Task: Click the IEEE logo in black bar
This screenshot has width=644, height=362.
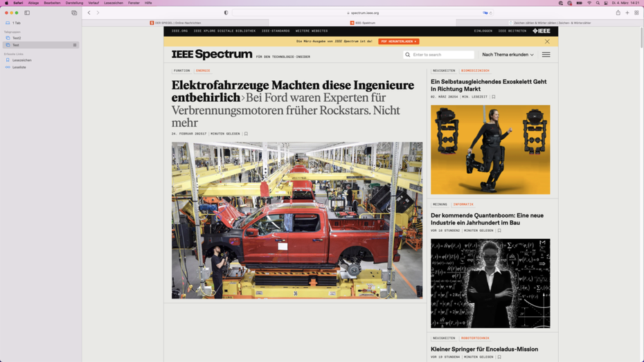Action: click(x=542, y=30)
